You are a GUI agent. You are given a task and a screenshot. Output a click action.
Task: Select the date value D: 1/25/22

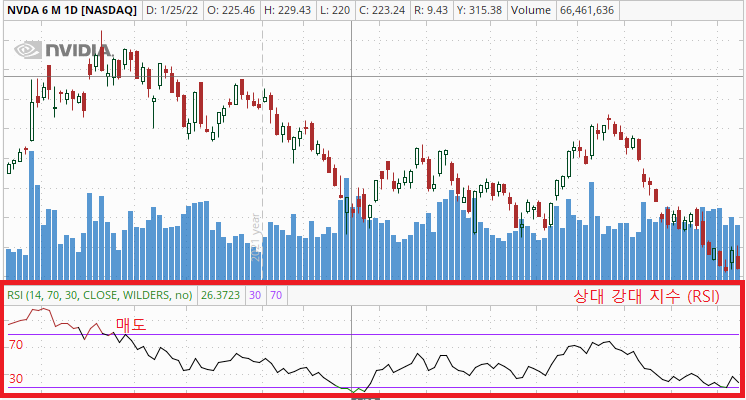[172, 10]
